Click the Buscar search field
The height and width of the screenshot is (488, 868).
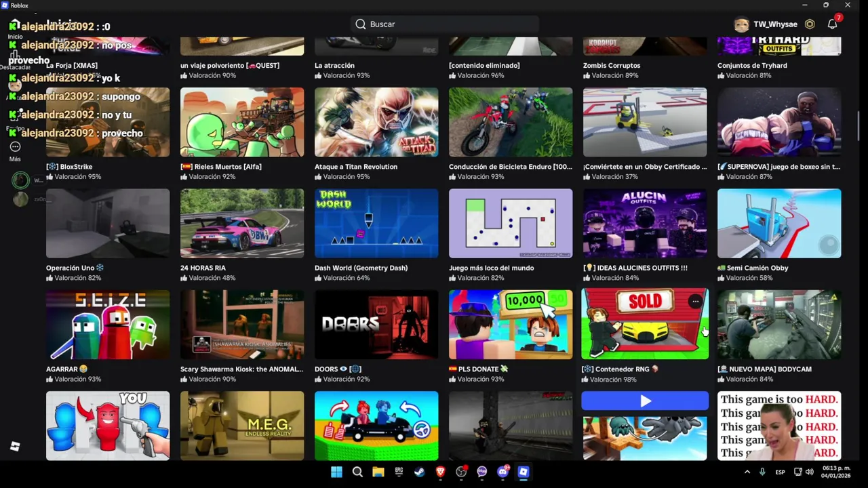tap(445, 24)
